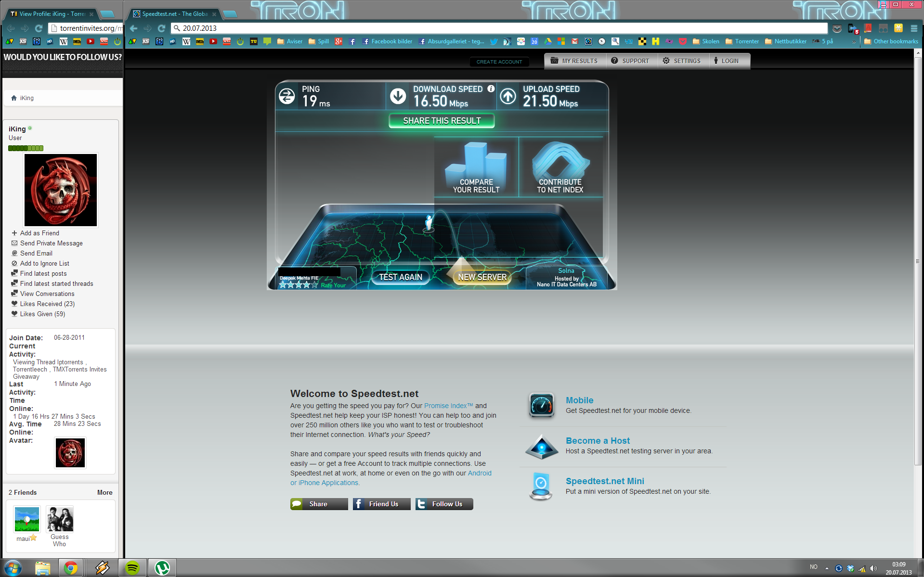This screenshot has height=577, width=924.
Task: Open Guess Who friend thumbnail
Action: point(60,519)
